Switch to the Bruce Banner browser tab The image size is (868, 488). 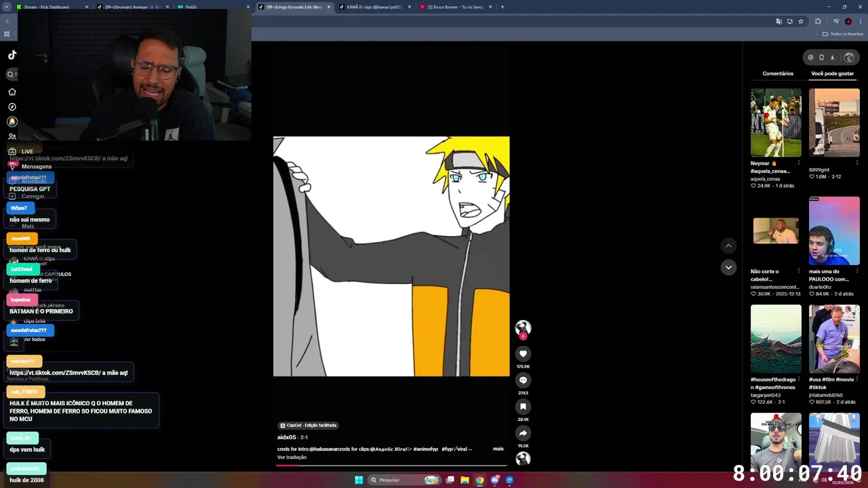(x=456, y=7)
